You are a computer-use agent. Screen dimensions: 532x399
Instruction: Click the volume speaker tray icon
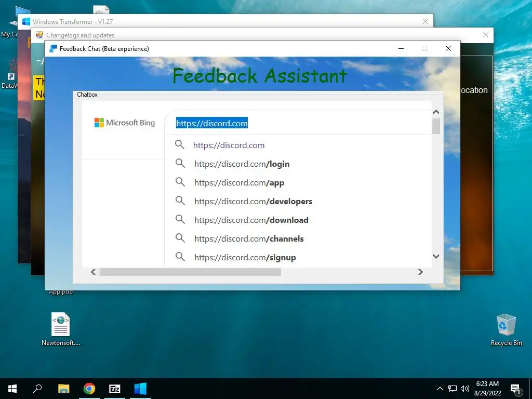465,389
